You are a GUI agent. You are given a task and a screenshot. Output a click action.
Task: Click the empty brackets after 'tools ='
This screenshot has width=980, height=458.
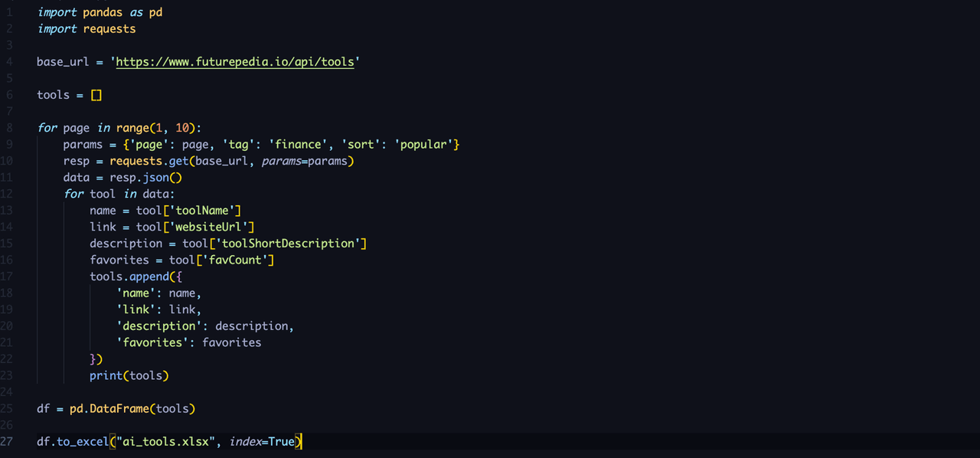click(x=96, y=95)
